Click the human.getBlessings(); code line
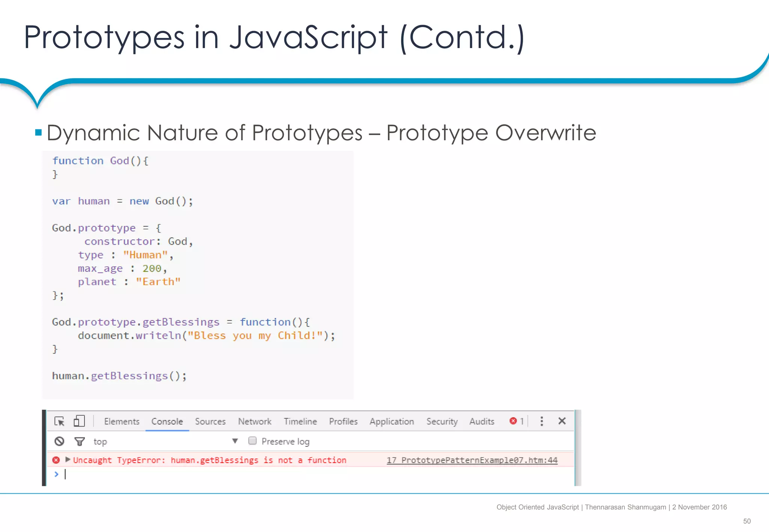The image size is (769, 532). coord(119,376)
